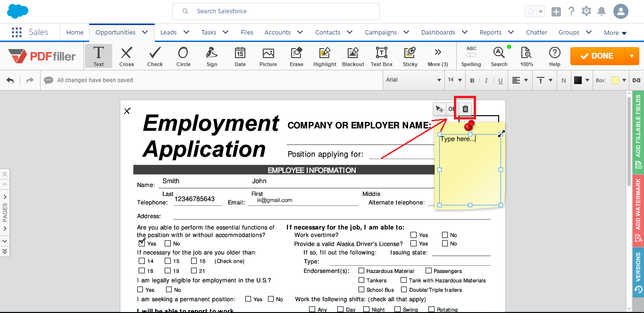Choose the Picture tool
The image size is (644, 313).
pyautogui.click(x=268, y=56)
